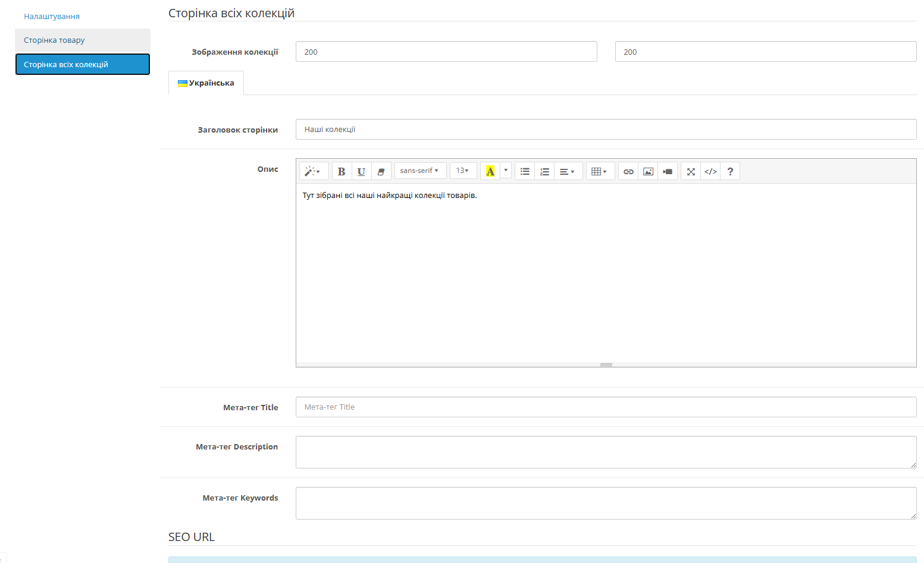Toggle bold formatting in the editor
924x563 pixels.
pyautogui.click(x=342, y=171)
